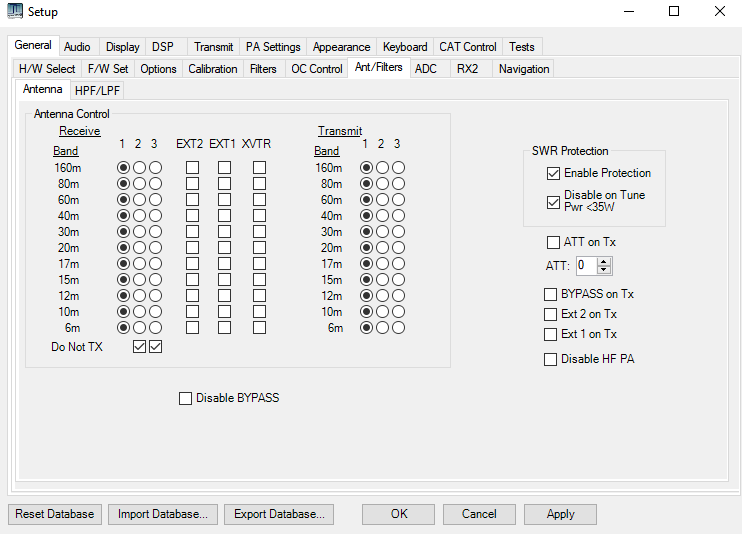Switch to the Appearance tab
This screenshot has width=742, height=534.
coord(341,47)
